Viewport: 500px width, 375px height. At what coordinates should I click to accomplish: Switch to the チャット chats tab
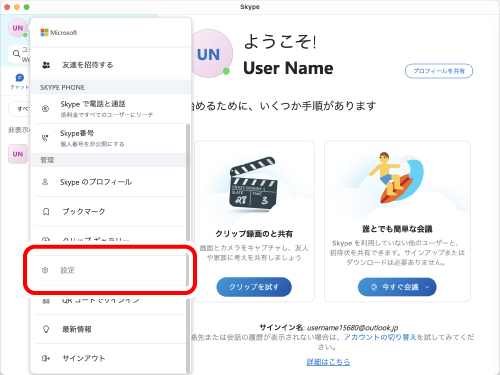click(x=20, y=82)
